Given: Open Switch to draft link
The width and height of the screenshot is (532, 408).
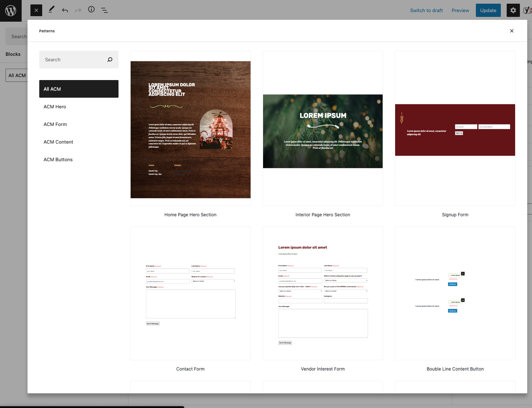Looking at the screenshot, I should 426,10.
